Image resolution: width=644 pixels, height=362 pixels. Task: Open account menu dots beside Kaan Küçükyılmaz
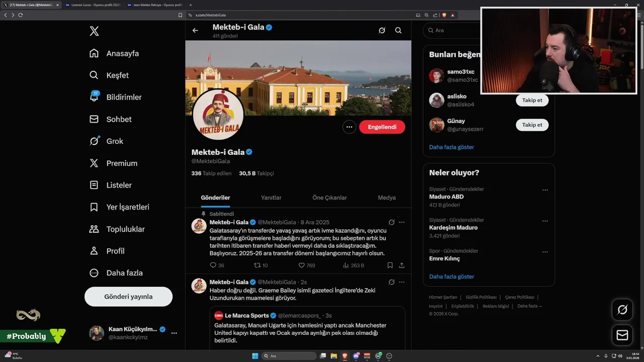click(x=174, y=333)
